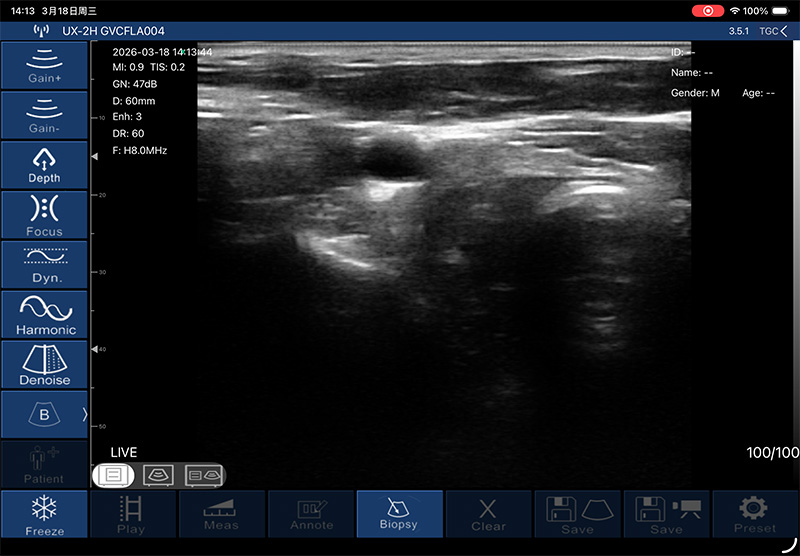Toggle the Denoise filter

pyautogui.click(x=44, y=364)
